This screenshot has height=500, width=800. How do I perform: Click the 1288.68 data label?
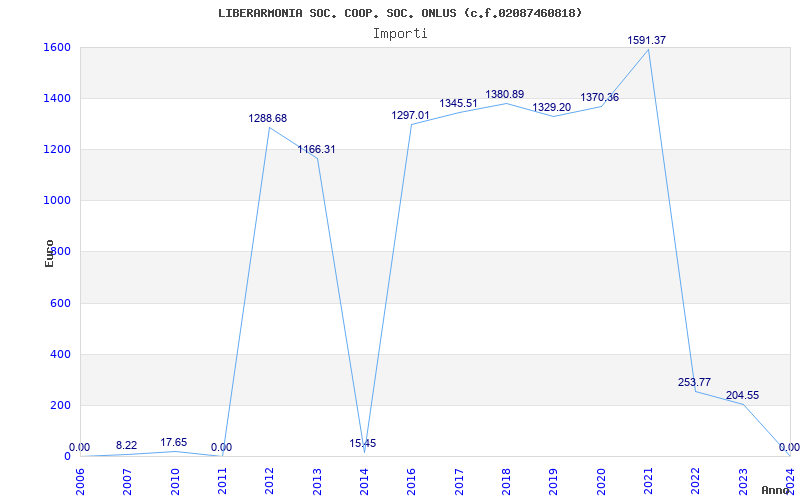268,118
